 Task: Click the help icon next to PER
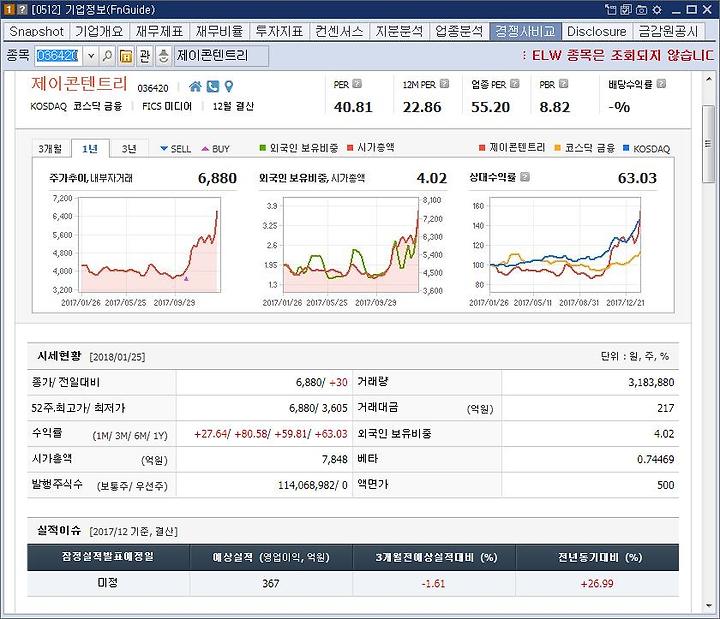point(357,84)
